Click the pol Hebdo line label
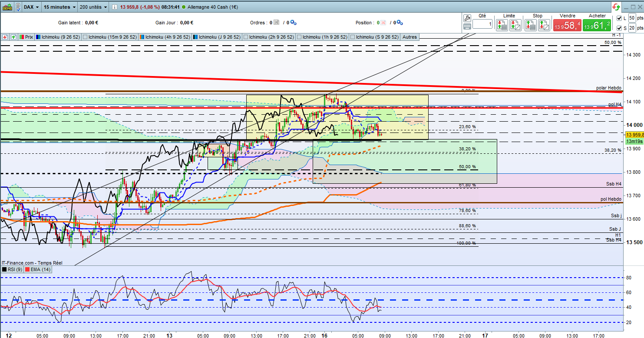Image resolution: width=644 pixels, height=338 pixels. (x=611, y=199)
